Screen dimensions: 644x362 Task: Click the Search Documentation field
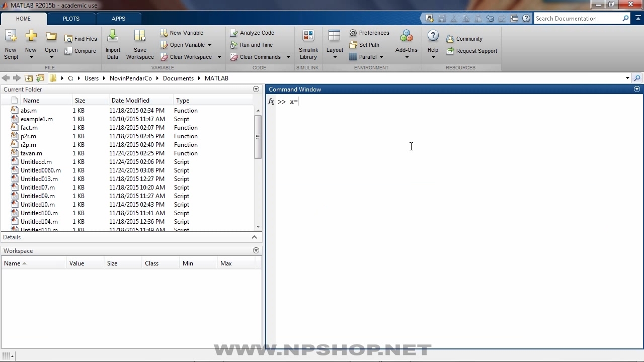577,19
